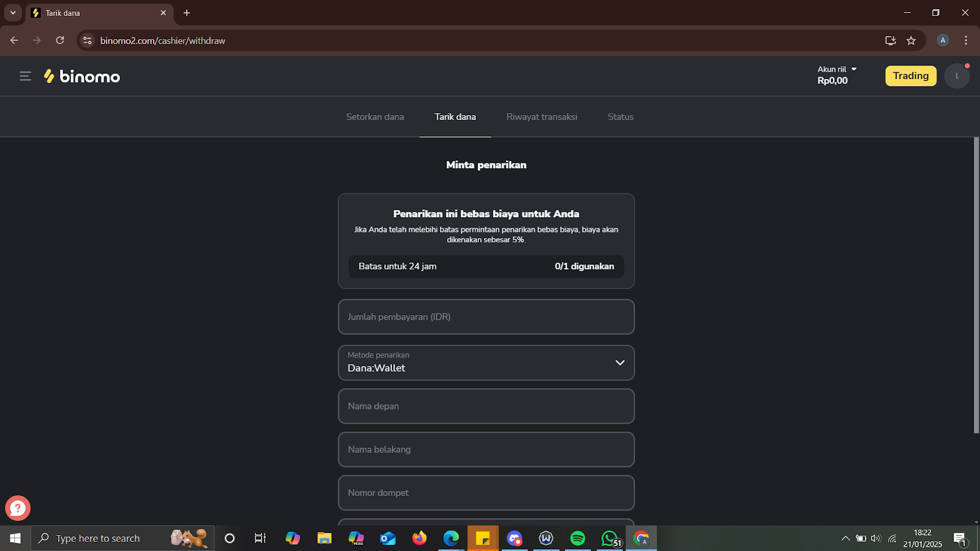
Task: Switch to the Setorkan dana tab
Action: tap(375, 116)
